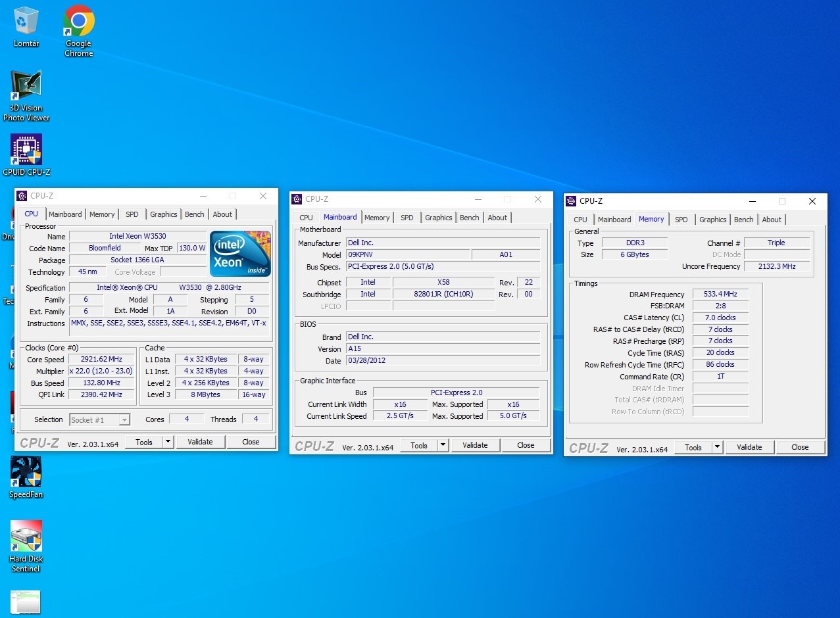
Task: Click memory Type value DDR3
Action: tap(635, 243)
